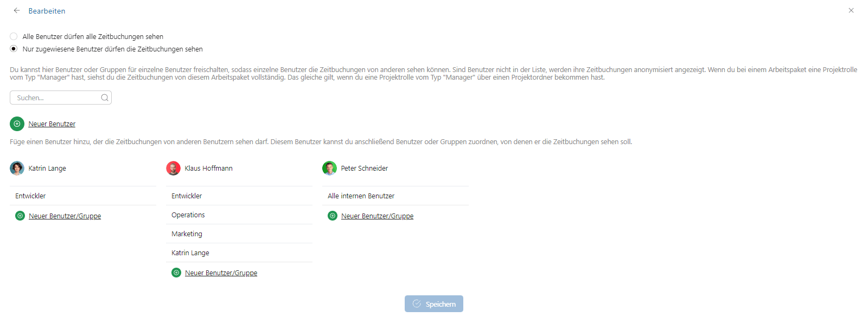Viewport: 868px width, 317px height.
Task: Click Klaus Hoffmann's avatar picture
Action: (173, 168)
